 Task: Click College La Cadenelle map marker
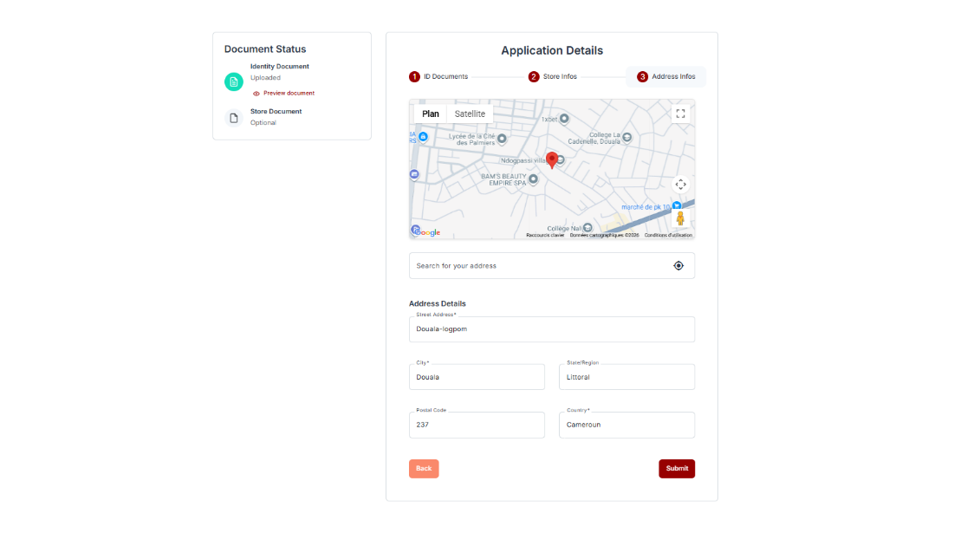(x=626, y=138)
